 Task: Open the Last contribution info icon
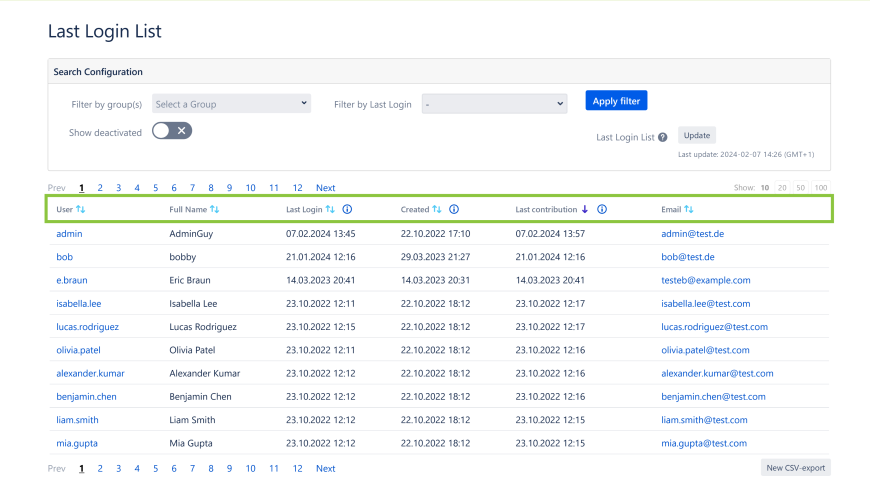tap(602, 210)
